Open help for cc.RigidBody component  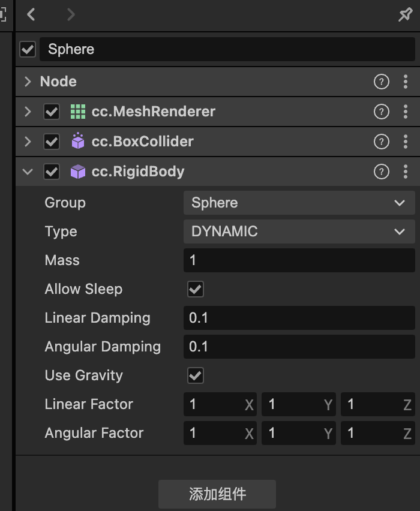[x=381, y=172]
